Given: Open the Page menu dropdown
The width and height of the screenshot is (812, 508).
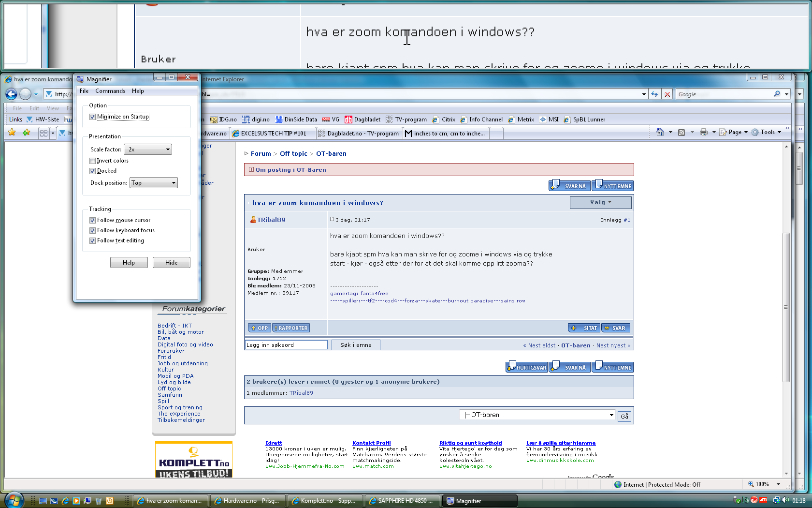Looking at the screenshot, I should [x=734, y=132].
